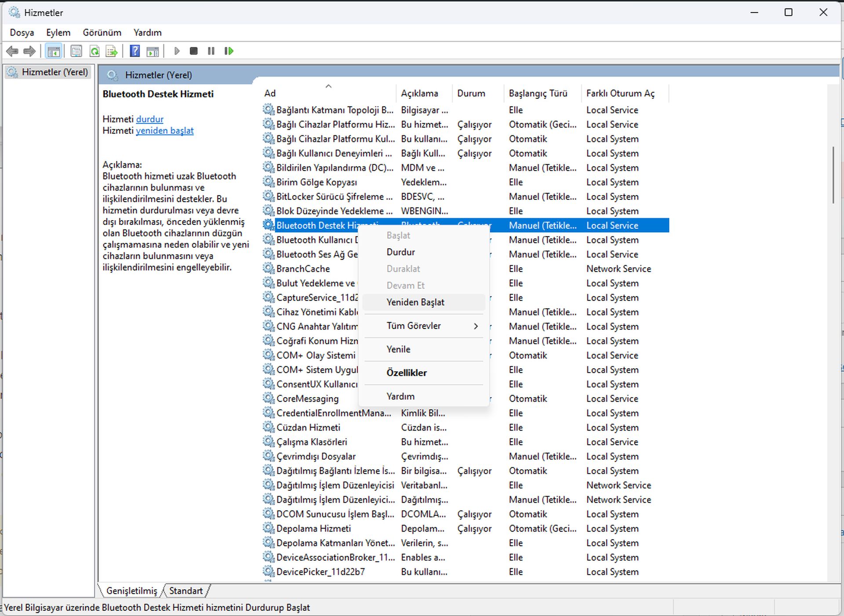
Task: Click the Pause Service icon in toolbar
Action: 211,51
